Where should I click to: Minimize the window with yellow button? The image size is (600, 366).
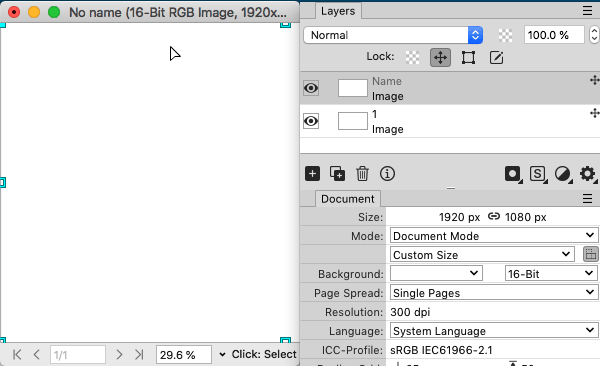pos(34,12)
